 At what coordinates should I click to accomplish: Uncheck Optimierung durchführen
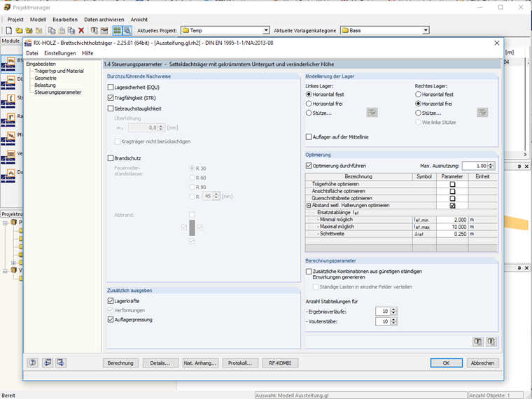click(309, 166)
